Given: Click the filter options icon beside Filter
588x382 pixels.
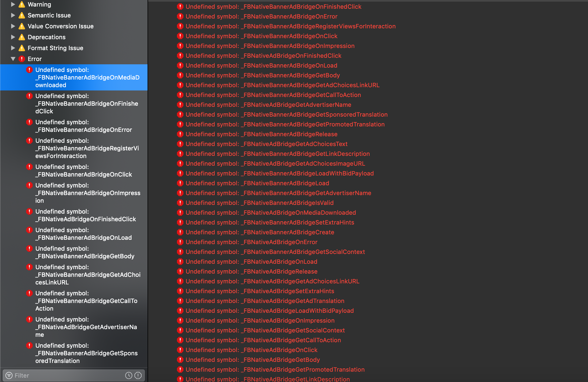Looking at the screenshot, I should [9, 375].
